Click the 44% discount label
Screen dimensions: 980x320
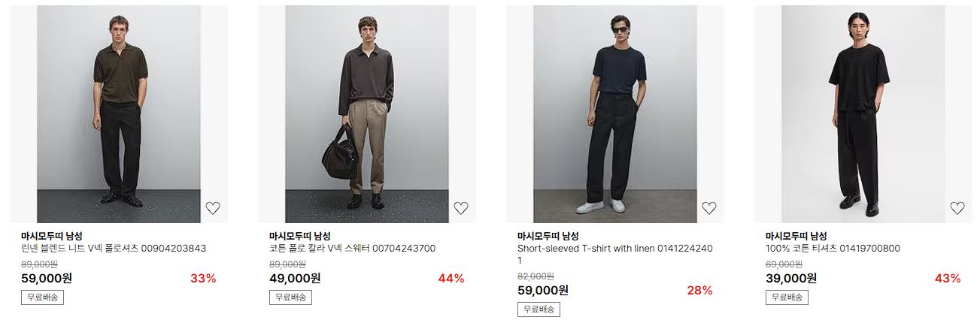pyautogui.click(x=451, y=279)
